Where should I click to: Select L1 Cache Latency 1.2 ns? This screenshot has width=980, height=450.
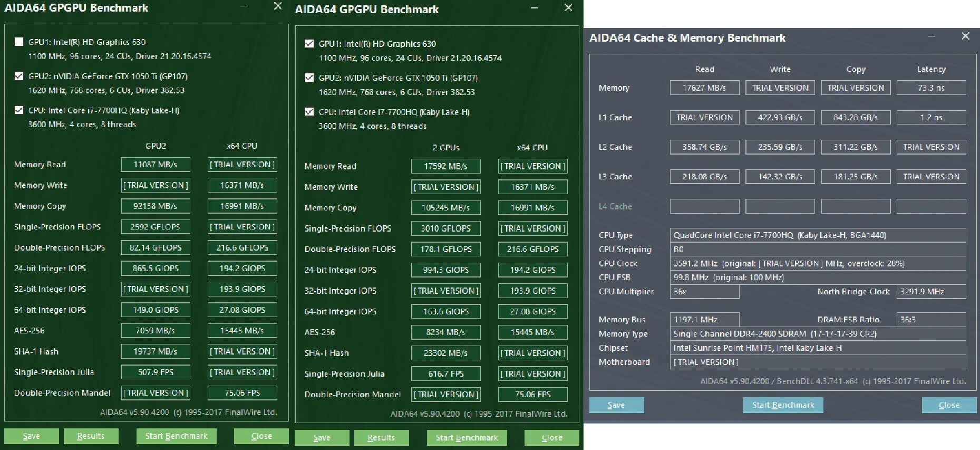(932, 117)
